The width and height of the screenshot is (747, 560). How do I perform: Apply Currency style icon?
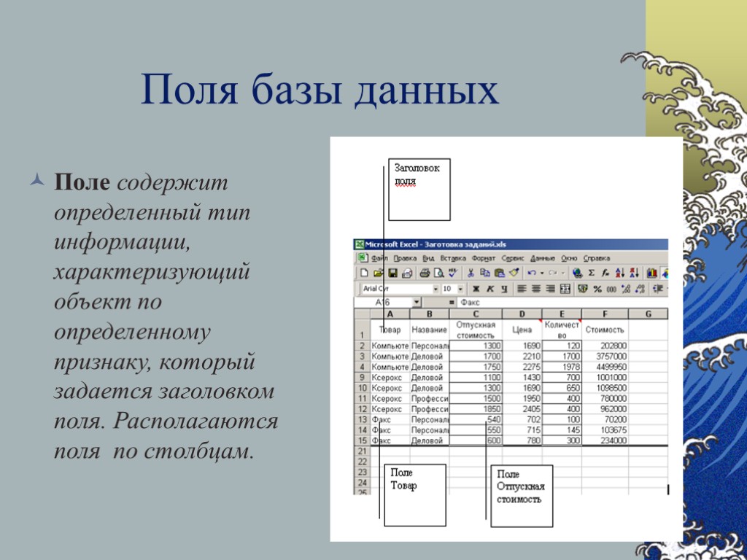tap(583, 289)
